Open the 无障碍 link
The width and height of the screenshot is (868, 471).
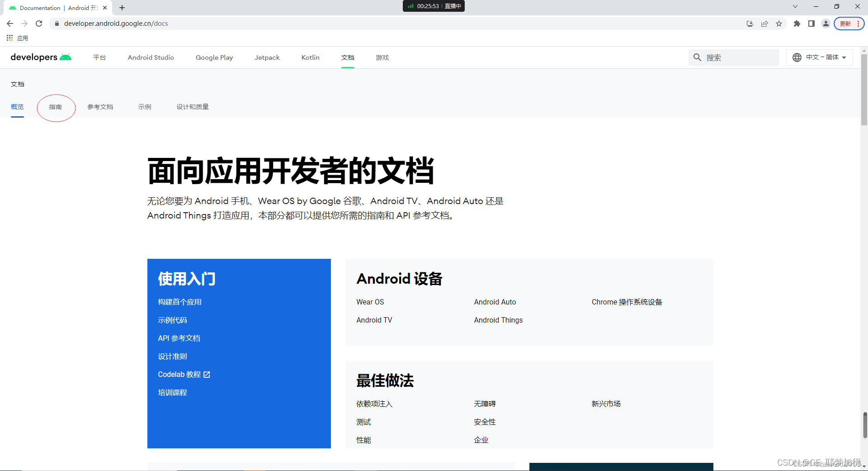[x=485, y=404]
